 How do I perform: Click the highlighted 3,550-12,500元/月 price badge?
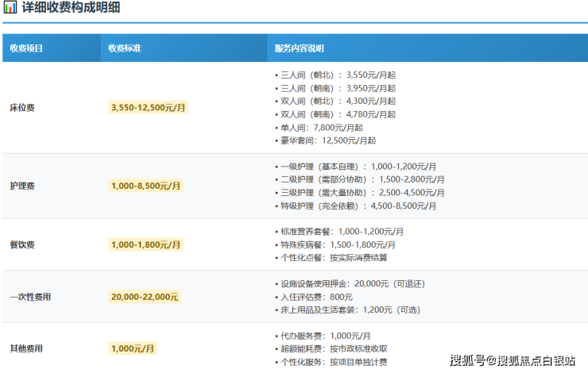(x=149, y=107)
